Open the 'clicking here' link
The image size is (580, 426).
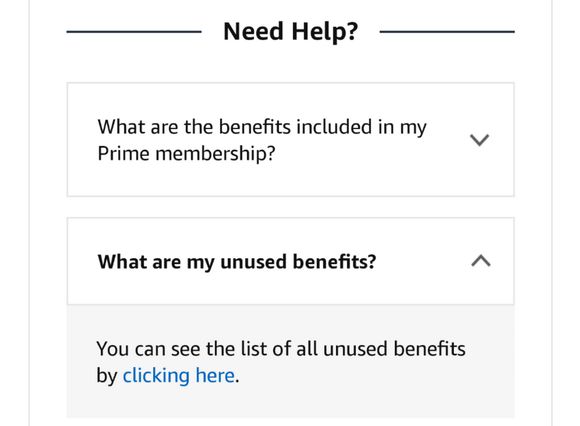pyautogui.click(x=179, y=376)
